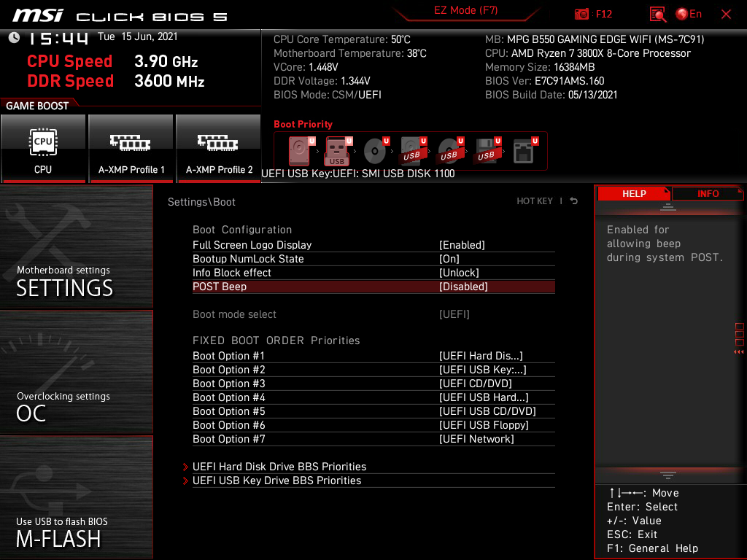Click BIOS Ver: E7C91AMS.160 text
This screenshot has height=560, width=747.
544,81
